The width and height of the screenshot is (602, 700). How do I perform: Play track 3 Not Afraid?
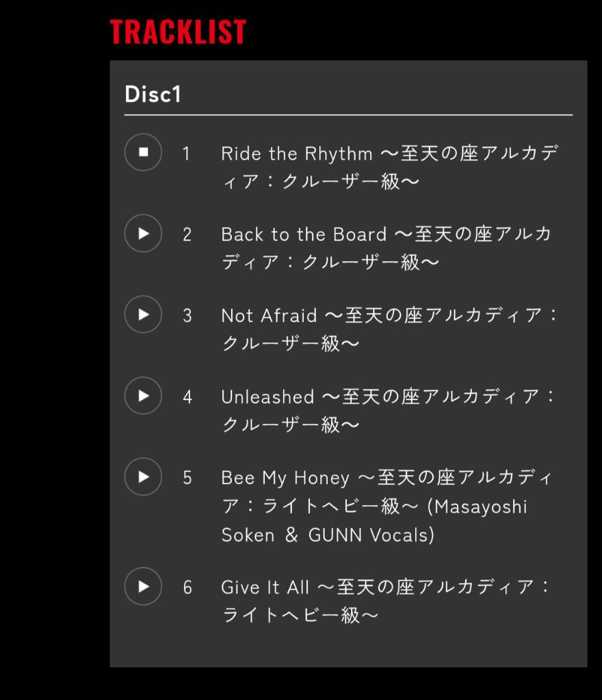tap(143, 314)
